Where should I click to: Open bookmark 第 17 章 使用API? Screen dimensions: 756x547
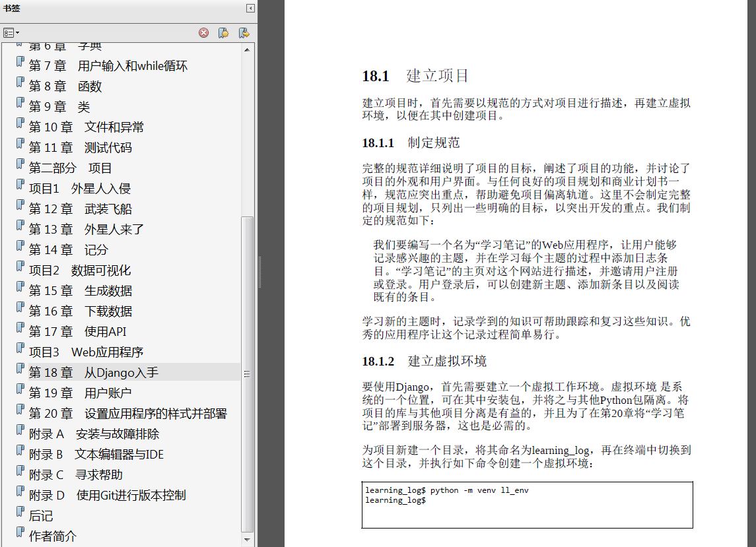tap(77, 332)
